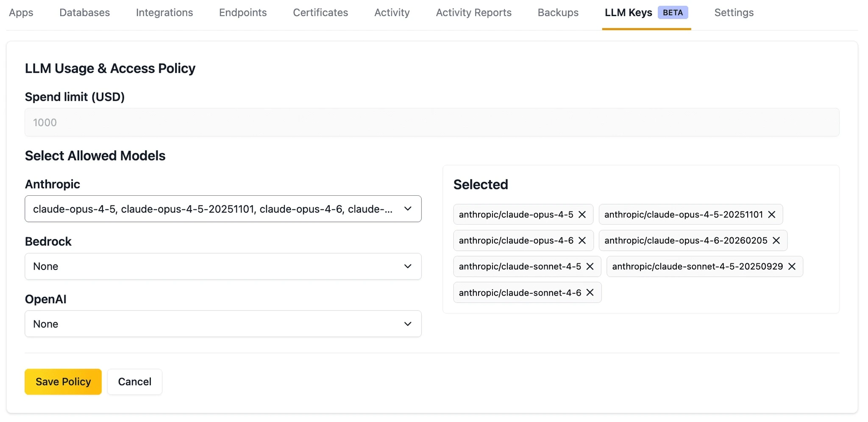The height and width of the screenshot is (422, 868).
Task: Remove anthropic/claude-opus-4-5-20251101 chip
Action: coord(772,214)
